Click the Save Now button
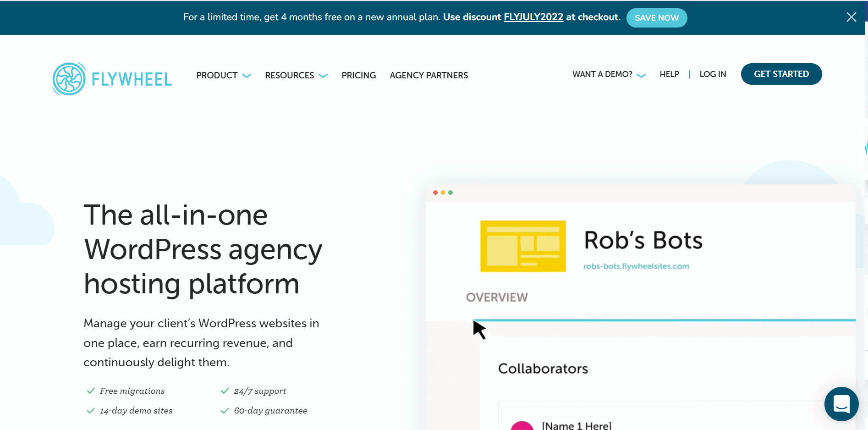The height and width of the screenshot is (430, 868). [657, 18]
